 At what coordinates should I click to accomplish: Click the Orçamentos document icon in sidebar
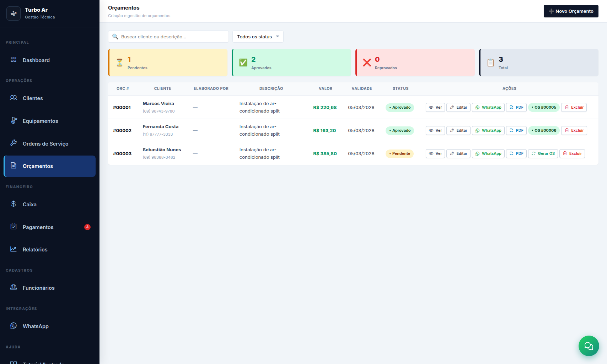pyautogui.click(x=14, y=165)
